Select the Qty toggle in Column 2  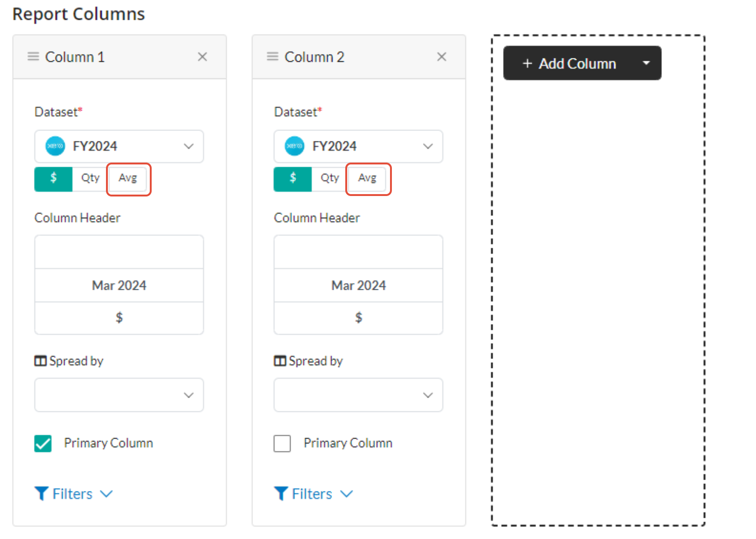[330, 179]
